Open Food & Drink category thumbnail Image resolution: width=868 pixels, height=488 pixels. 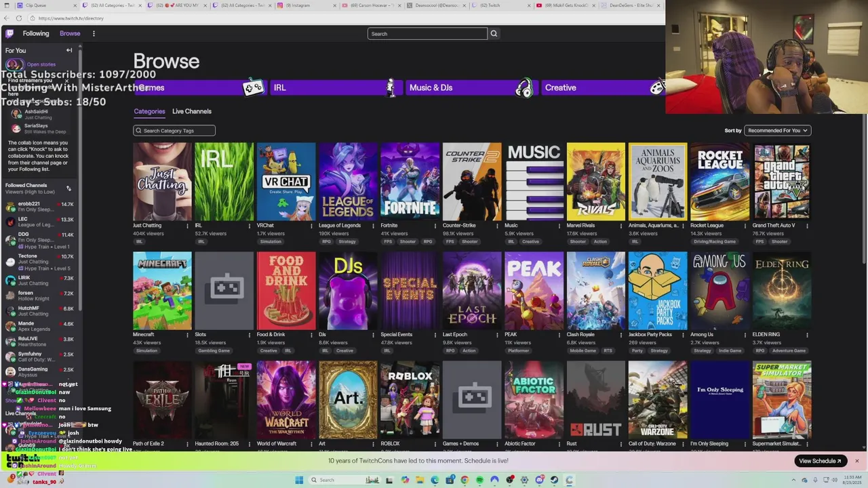286,291
